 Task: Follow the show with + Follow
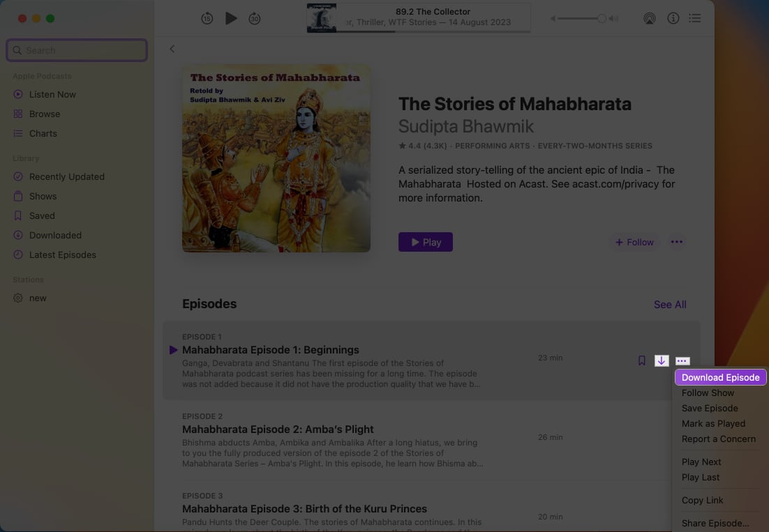point(634,242)
